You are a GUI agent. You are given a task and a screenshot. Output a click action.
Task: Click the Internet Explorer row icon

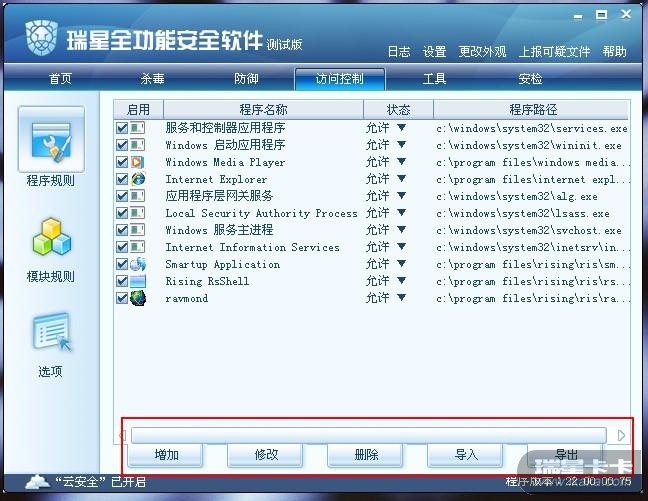point(138,179)
